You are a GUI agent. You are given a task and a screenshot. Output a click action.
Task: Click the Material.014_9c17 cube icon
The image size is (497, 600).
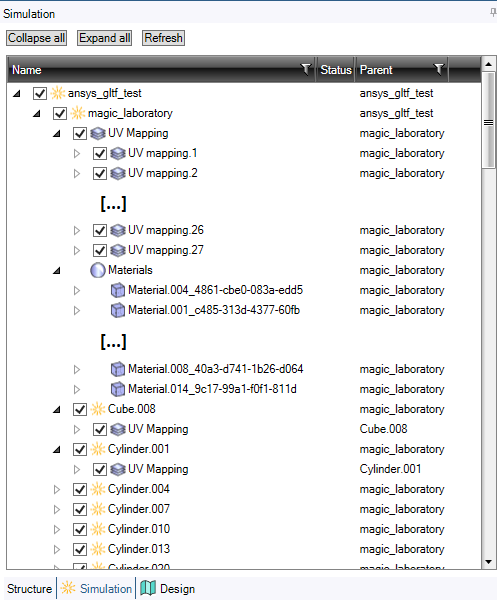click(x=118, y=389)
